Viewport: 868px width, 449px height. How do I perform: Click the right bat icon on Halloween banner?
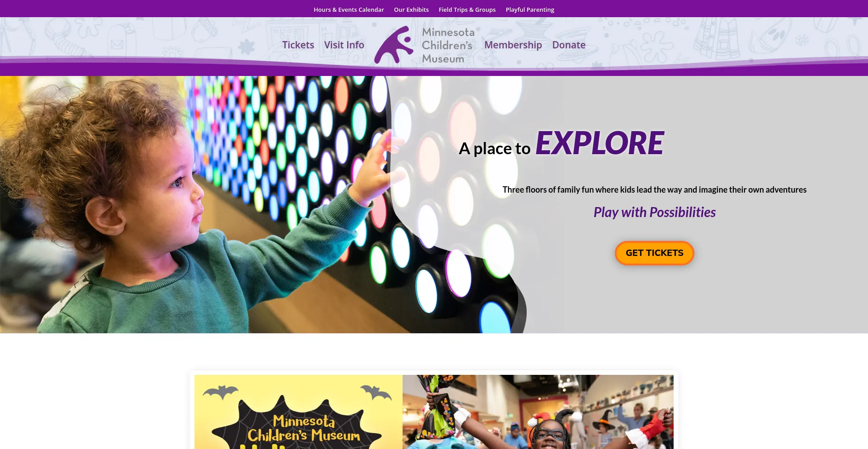click(376, 392)
